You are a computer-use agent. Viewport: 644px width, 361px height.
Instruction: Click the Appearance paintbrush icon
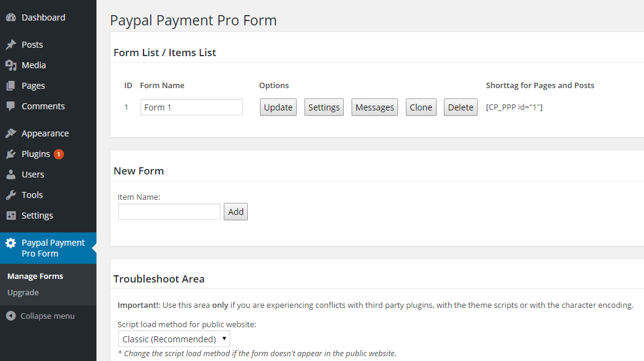coord(11,133)
